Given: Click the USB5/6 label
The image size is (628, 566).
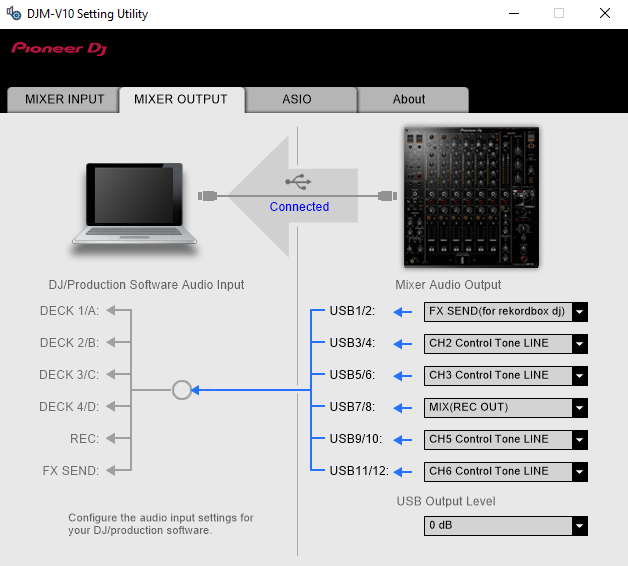Looking at the screenshot, I should click(352, 375).
